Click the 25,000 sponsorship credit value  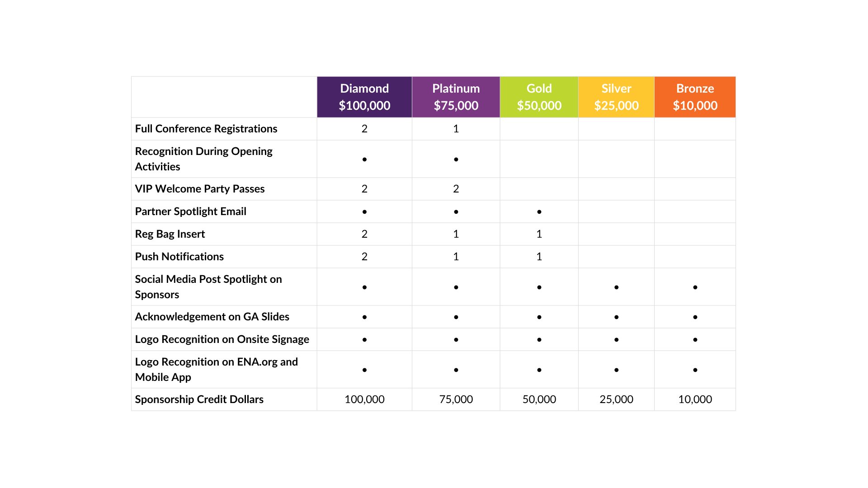coord(616,399)
